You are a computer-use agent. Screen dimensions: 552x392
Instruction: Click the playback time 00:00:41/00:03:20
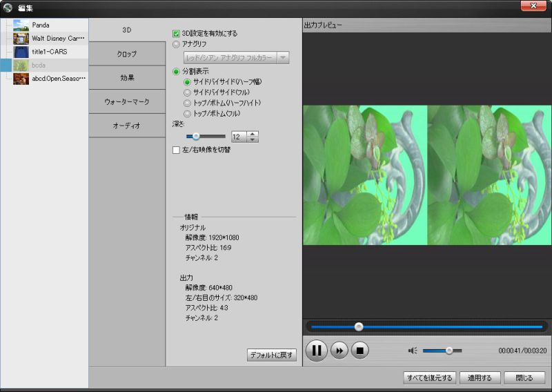[522, 351]
